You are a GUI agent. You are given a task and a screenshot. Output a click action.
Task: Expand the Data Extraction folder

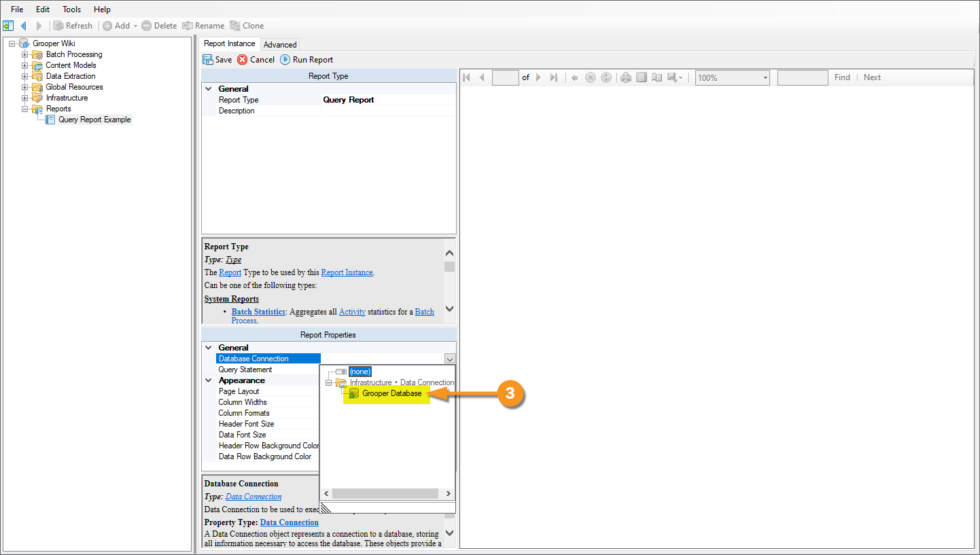(25, 76)
